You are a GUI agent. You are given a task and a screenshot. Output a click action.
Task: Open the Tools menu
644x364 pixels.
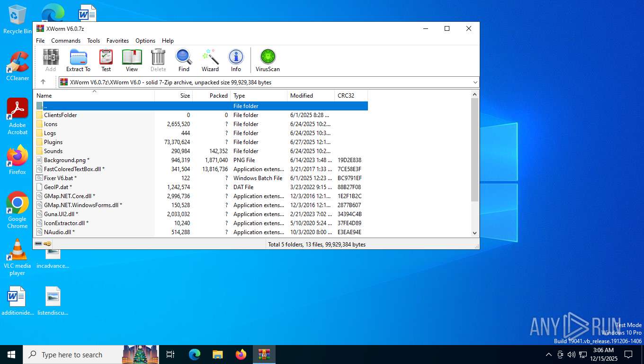click(x=93, y=41)
